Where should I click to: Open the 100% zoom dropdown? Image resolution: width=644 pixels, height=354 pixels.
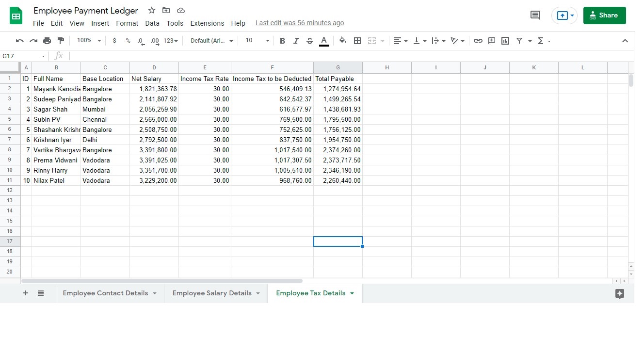[89, 41]
